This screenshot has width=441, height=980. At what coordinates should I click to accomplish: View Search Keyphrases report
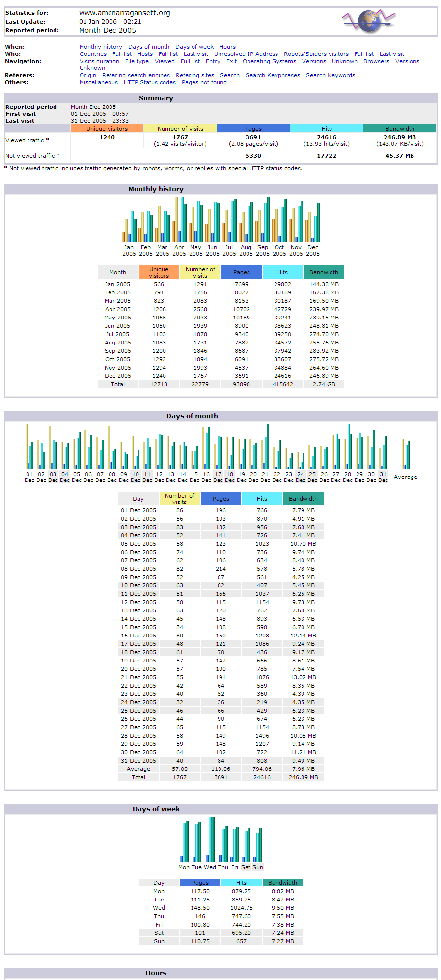point(273,76)
